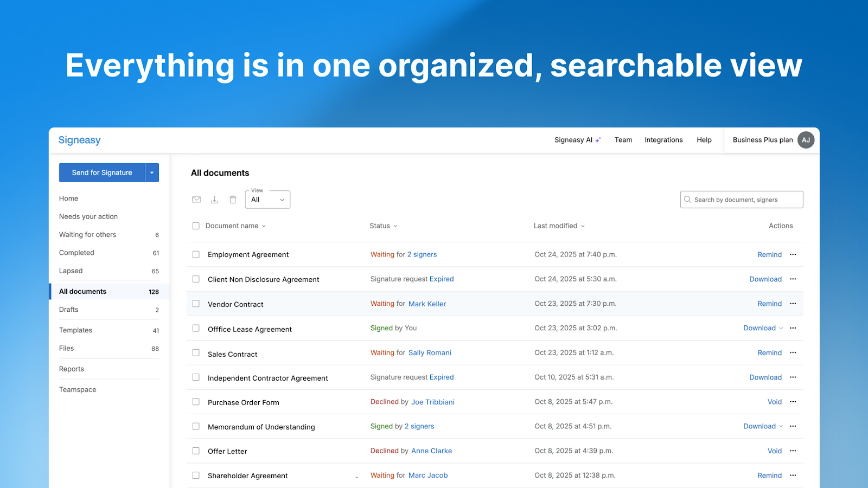Open Completed in the sidebar
Viewport: 868px width, 488px height.
tap(77, 253)
